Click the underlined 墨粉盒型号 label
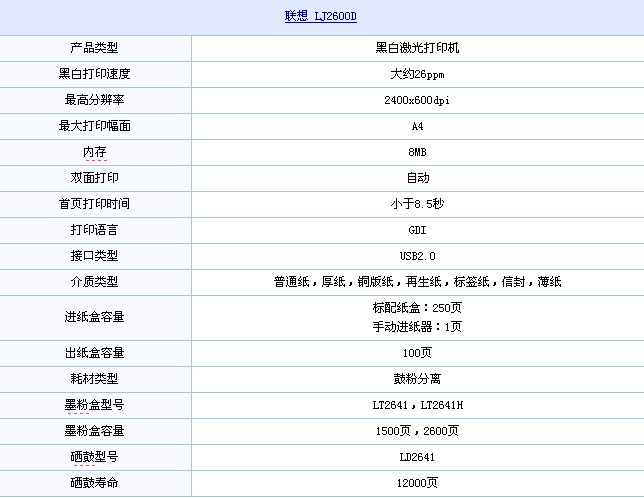644x498 pixels. coord(95,405)
